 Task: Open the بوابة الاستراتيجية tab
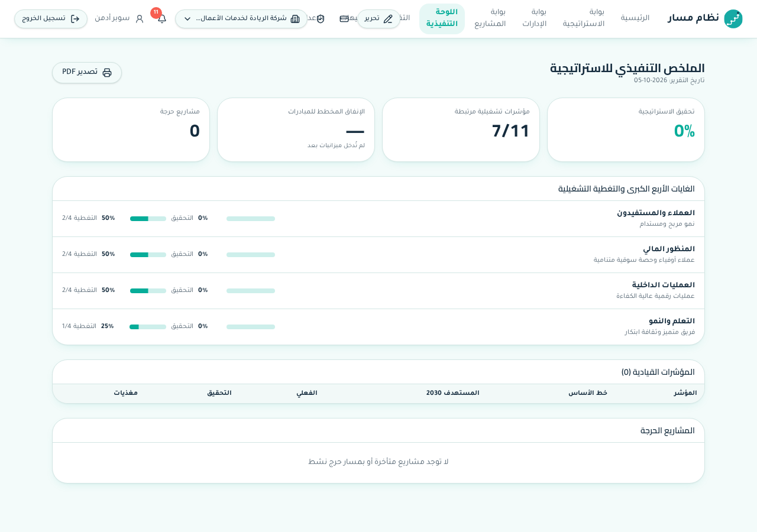click(x=584, y=18)
